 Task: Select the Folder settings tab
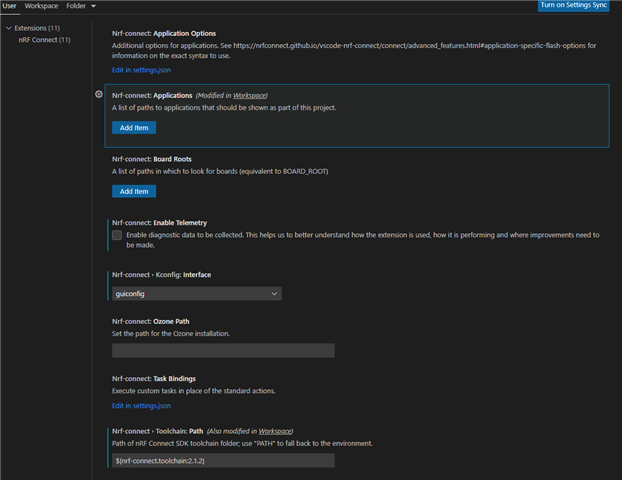pyautogui.click(x=76, y=6)
